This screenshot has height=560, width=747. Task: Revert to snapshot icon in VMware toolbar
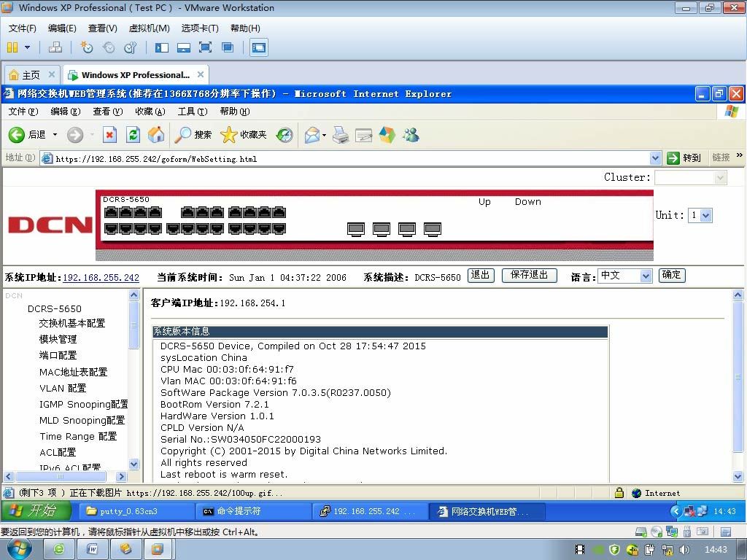[x=109, y=47]
